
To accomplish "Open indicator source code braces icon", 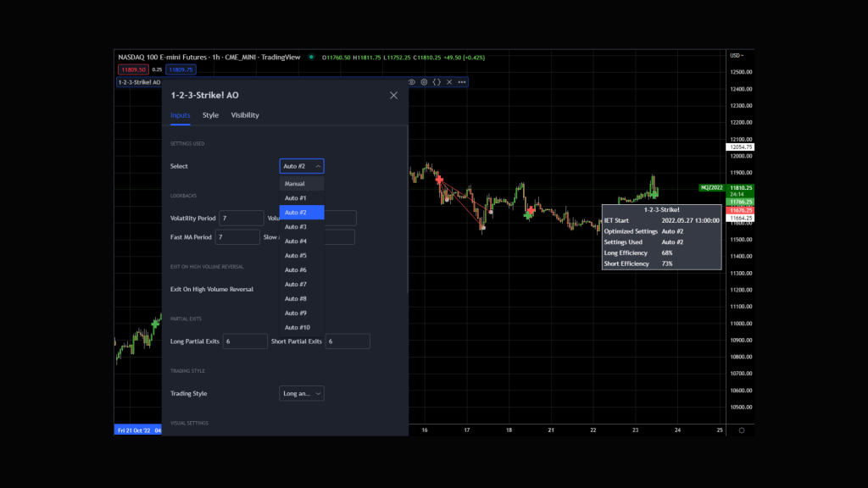I will tap(437, 82).
